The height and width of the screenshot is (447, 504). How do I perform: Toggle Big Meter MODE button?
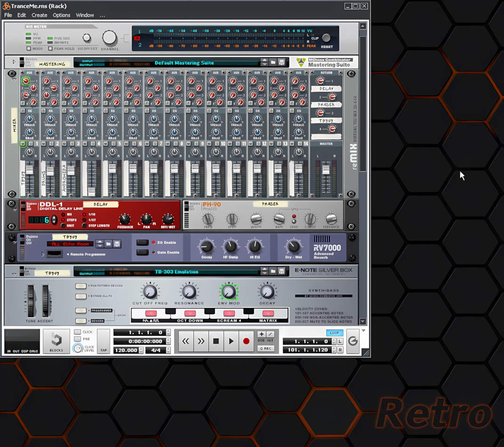(29, 48)
